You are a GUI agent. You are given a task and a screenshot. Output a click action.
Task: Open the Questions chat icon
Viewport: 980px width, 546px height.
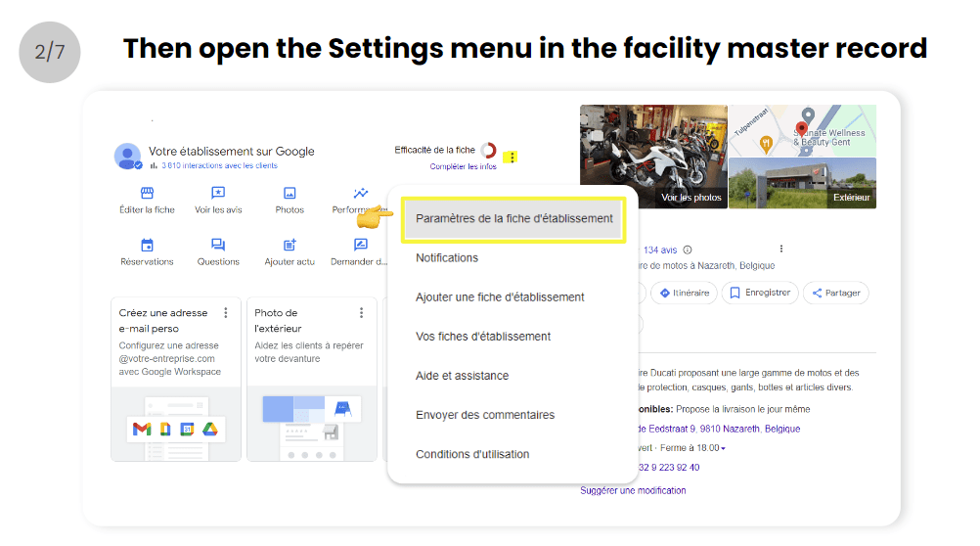[218, 245]
